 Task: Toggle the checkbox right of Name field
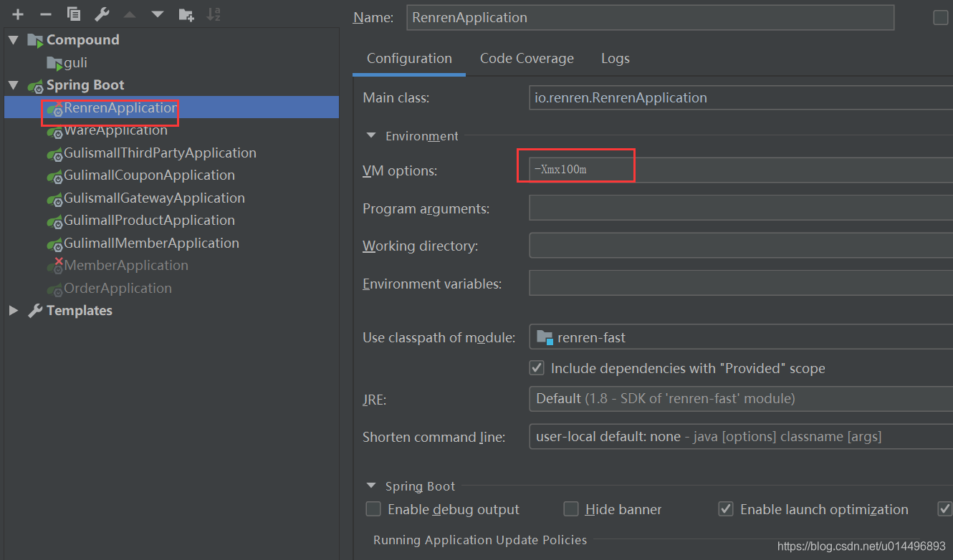pos(940,17)
